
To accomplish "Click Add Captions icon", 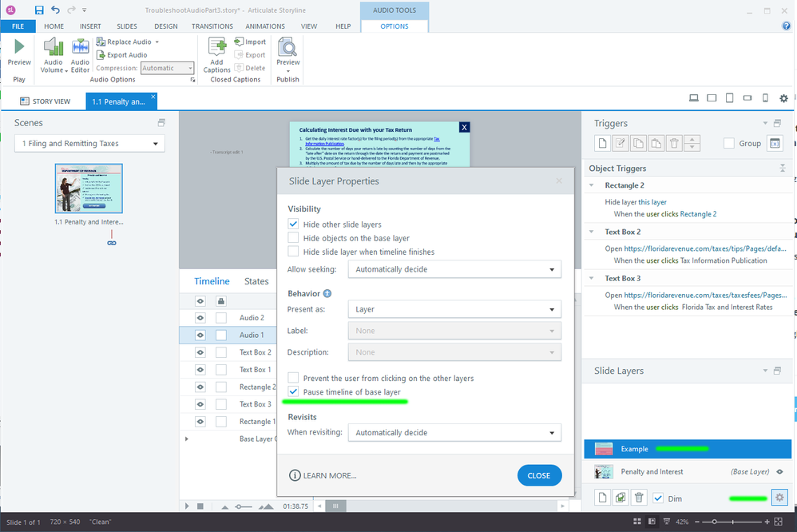I will click(x=216, y=49).
